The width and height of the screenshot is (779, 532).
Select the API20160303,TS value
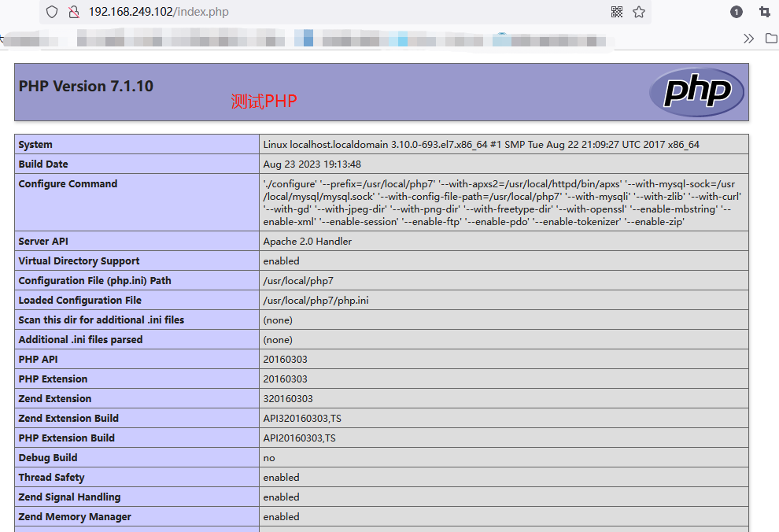(x=300, y=438)
